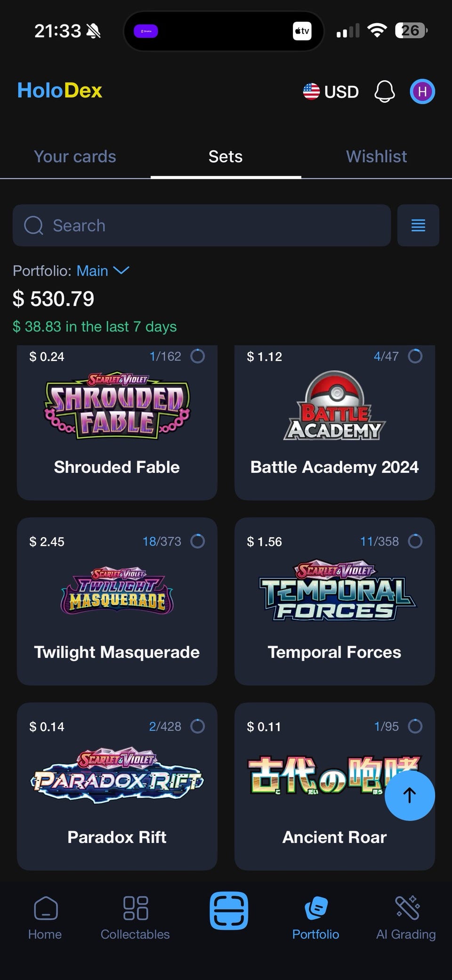The width and height of the screenshot is (452, 980).
Task: Toggle the Paradox Rift progress circle
Action: [x=198, y=726]
